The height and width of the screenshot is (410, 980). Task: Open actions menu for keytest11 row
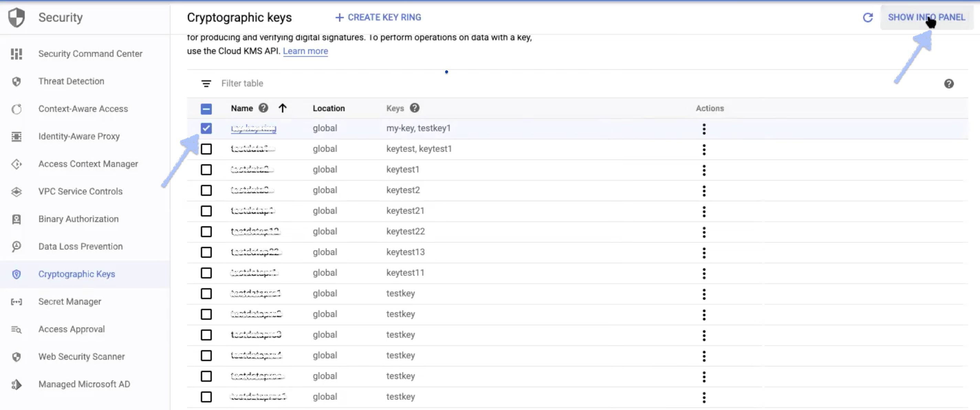click(704, 273)
